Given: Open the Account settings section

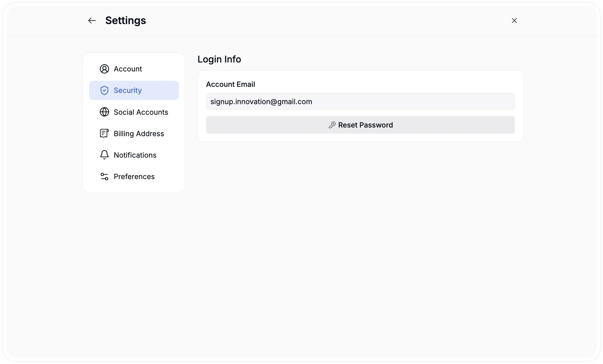Looking at the screenshot, I should [134, 69].
